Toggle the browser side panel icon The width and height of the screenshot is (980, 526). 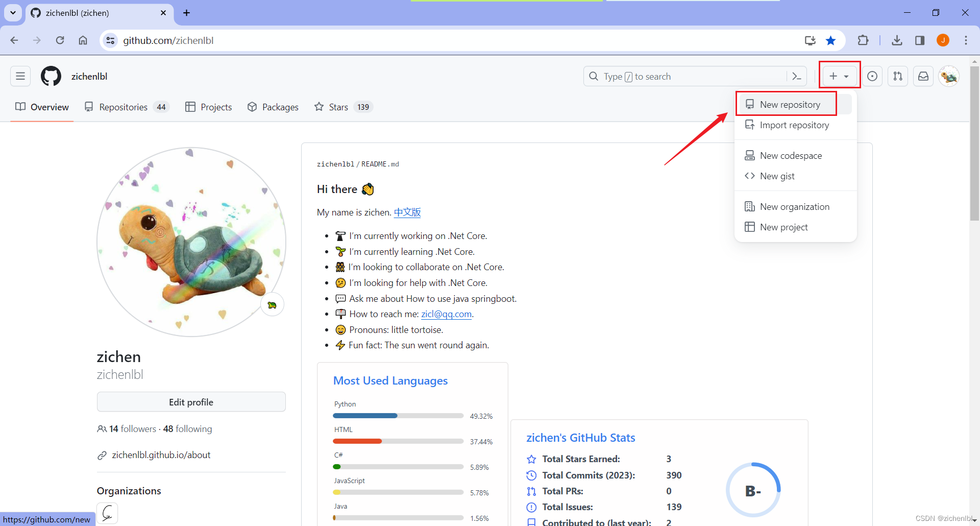tap(920, 40)
